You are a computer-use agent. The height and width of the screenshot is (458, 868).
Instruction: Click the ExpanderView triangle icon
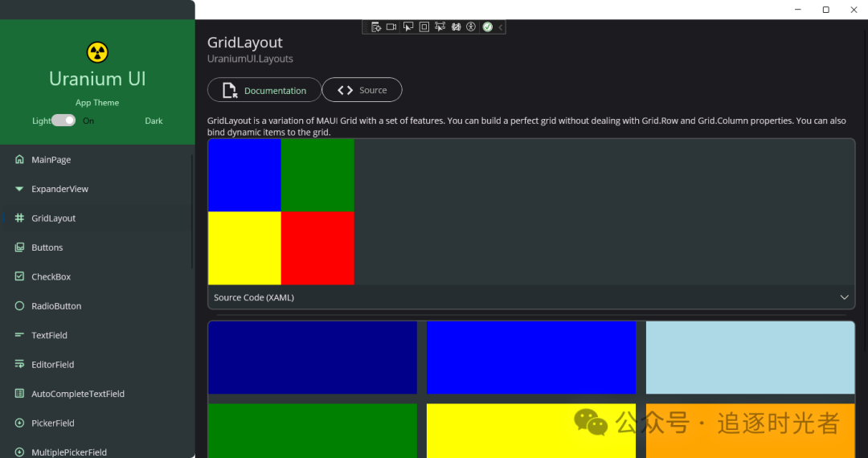pyautogui.click(x=19, y=189)
